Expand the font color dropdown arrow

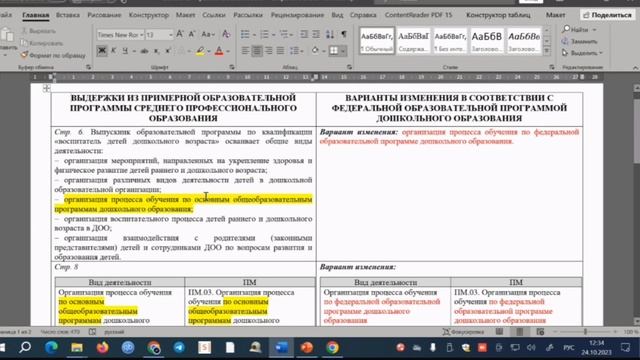coord(228,51)
